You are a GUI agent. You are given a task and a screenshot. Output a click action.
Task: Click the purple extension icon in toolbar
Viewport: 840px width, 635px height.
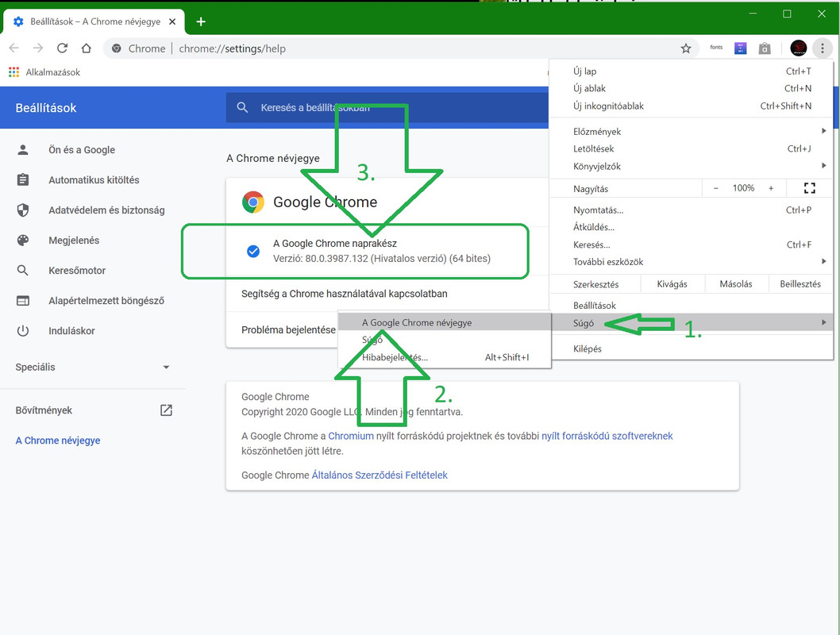tap(740, 48)
